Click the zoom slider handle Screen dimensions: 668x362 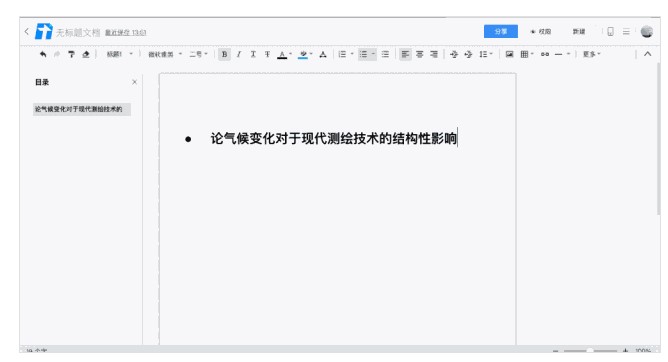590,350
